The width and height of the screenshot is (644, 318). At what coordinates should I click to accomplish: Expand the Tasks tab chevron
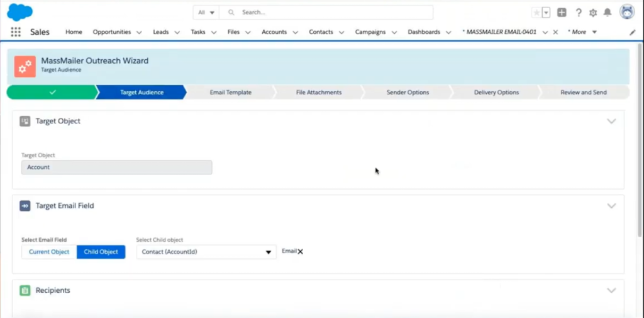tap(214, 32)
